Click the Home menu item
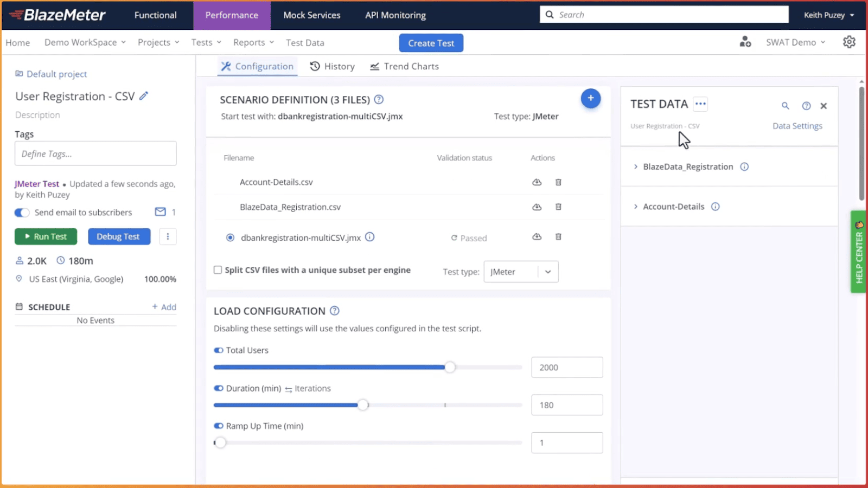Screen dimensions: 868x488 18,42
